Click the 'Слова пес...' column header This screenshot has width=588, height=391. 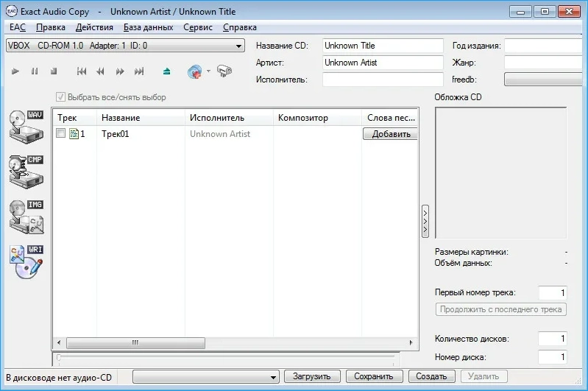(x=390, y=118)
